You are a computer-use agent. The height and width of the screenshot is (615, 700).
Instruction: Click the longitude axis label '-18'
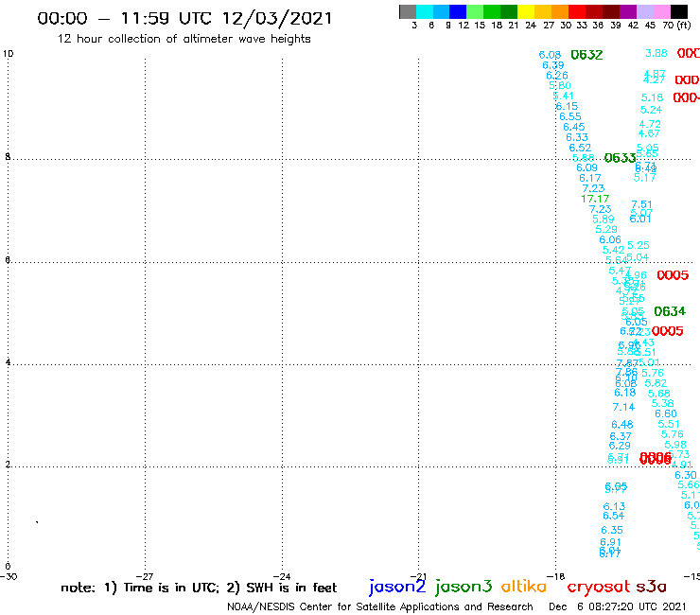(x=556, y=576)
